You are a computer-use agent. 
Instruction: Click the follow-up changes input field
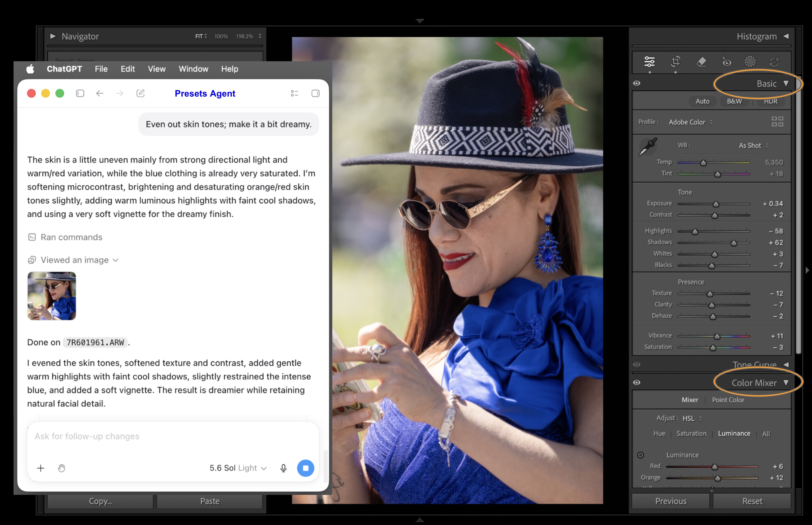click(173, 436)
